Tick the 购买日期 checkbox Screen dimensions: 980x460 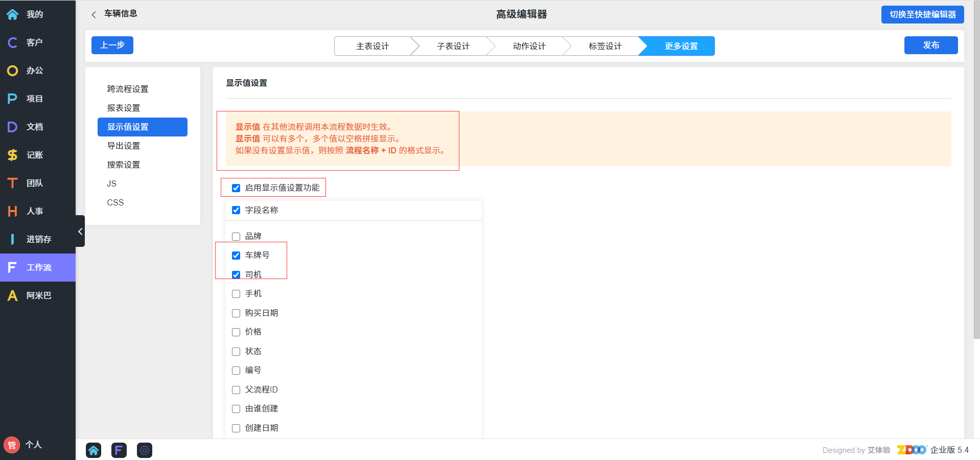(236, 313)
